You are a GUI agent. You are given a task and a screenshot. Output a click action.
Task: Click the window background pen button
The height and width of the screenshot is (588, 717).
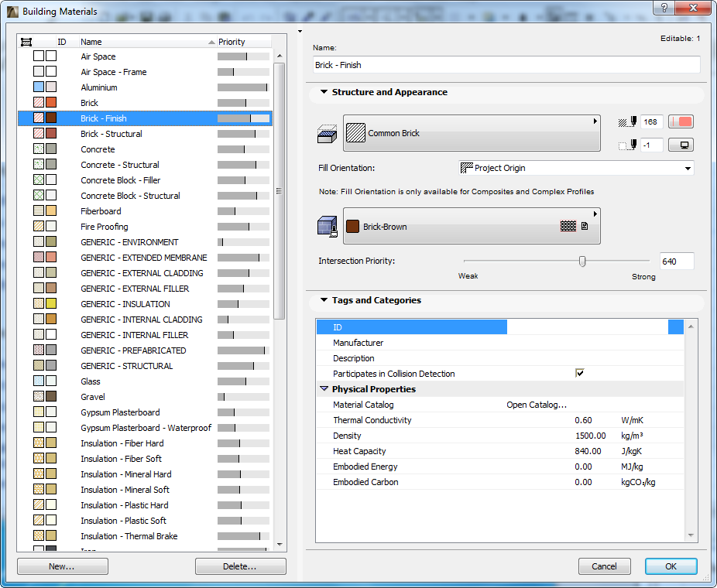[681, 145]
